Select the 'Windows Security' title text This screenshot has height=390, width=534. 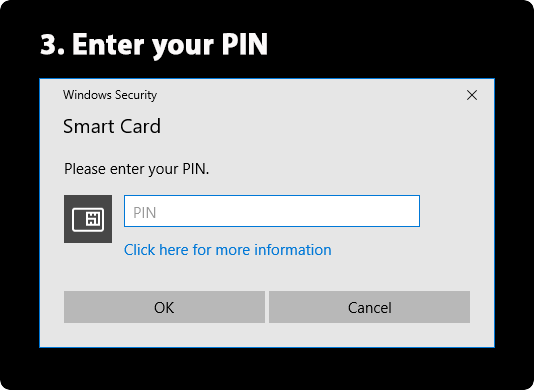110,95
